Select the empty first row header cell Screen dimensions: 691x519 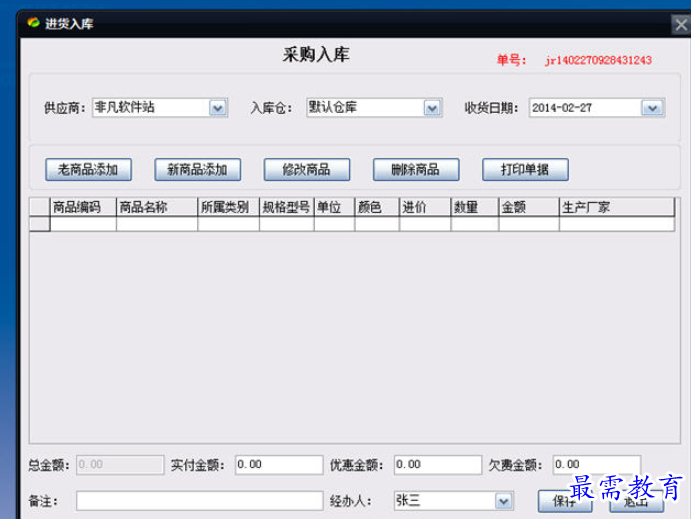40,224
